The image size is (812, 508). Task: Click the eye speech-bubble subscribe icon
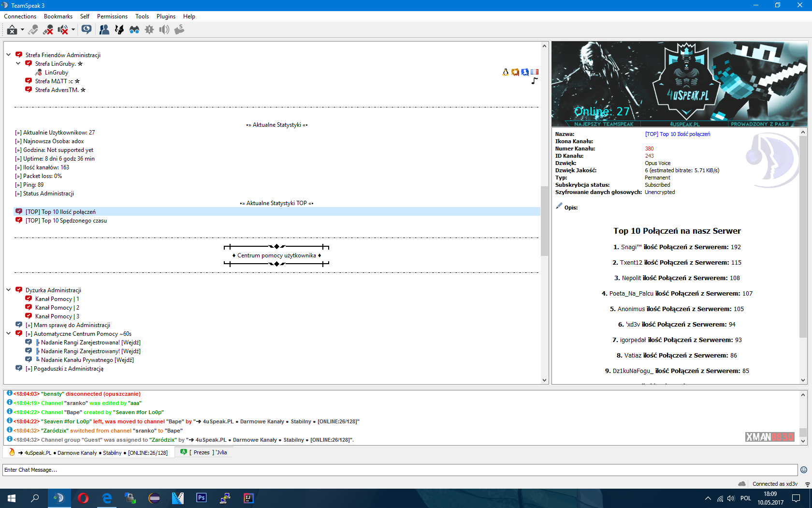(87, 30)
